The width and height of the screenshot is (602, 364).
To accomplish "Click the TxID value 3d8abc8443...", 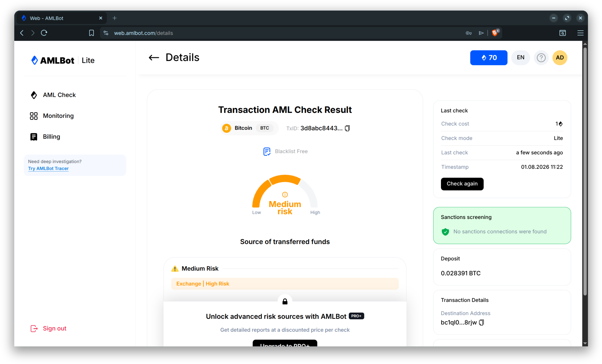I will click(321, 128).
